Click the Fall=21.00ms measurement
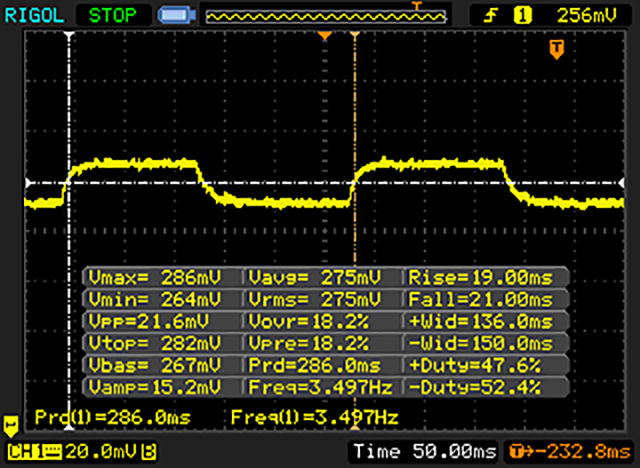The width and height of the screenshot is (640, 468). (480, 300)
